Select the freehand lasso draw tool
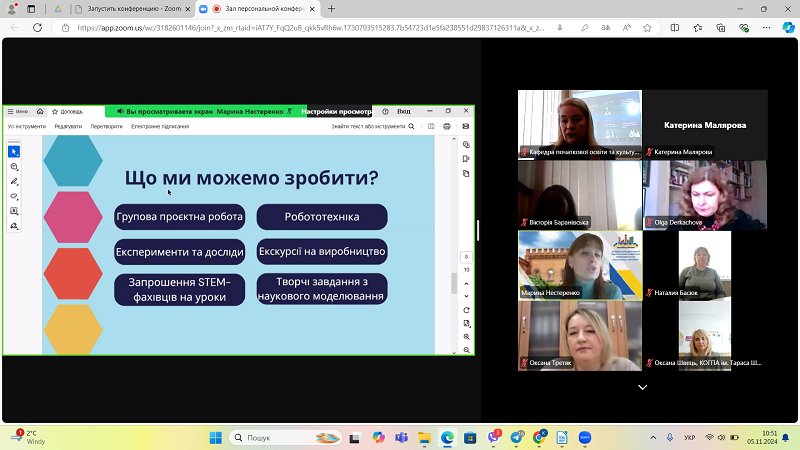This screenshot has height=450, width=800. (14, 196)
